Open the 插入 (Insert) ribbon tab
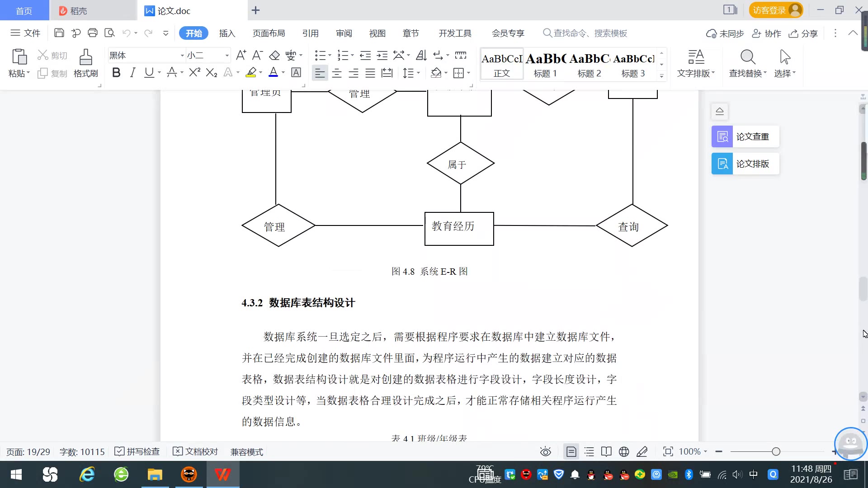Image resolution: width=868 pixels, height=488 pixels. 227,33
